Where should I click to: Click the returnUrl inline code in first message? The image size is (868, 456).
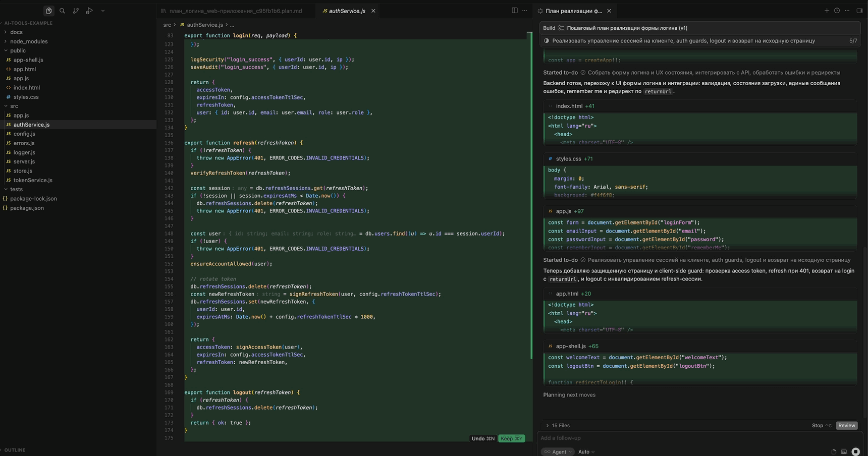pyautogui.click(x=658, y=92)
